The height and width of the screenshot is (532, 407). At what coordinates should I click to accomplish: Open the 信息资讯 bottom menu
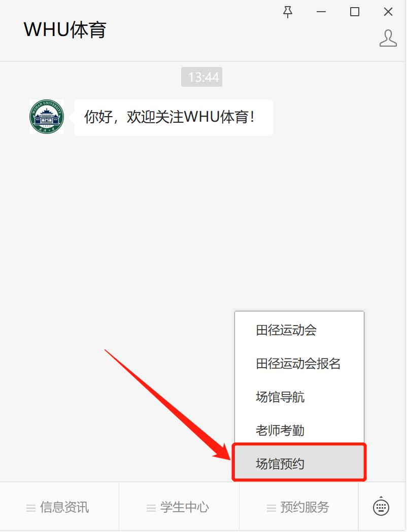pyautogui.click(x=59, y=507)
